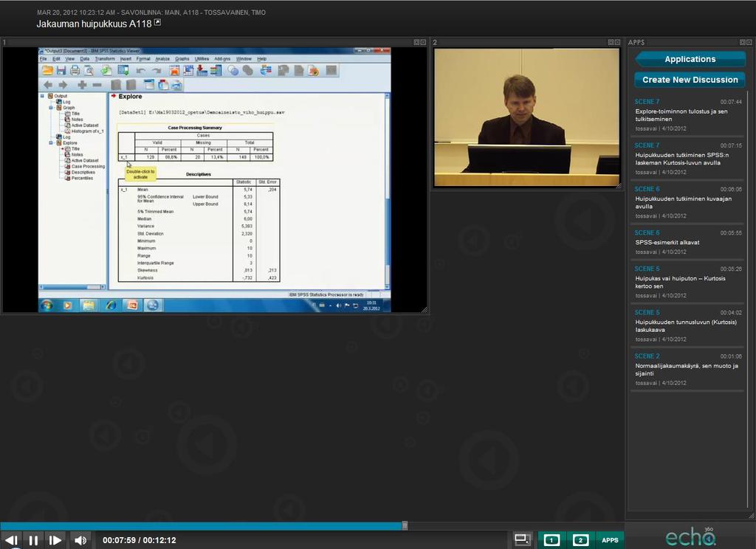Collapse the Explore node in the SPSS outline
Image resolution: width=756 pixels, height=549 pixels.
pyautogui.click(x=51, y=142)
